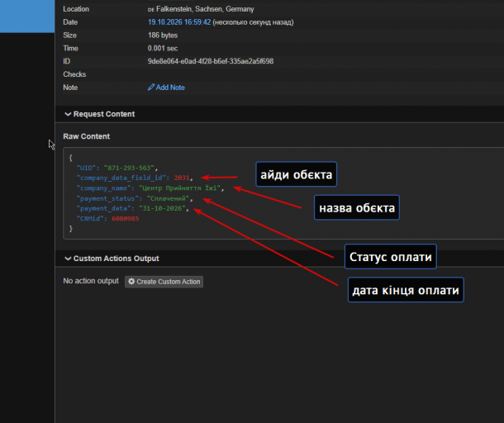Click the Location value Falkenstein, Sachsen, Germany
Screen dimensions: 504x423
[205, 9]
